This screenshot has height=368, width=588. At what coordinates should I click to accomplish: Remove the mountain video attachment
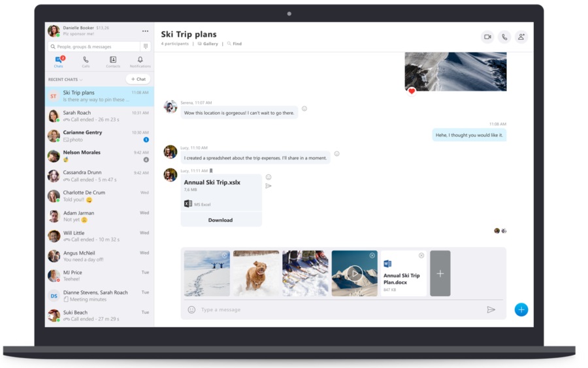click(372, 256)
